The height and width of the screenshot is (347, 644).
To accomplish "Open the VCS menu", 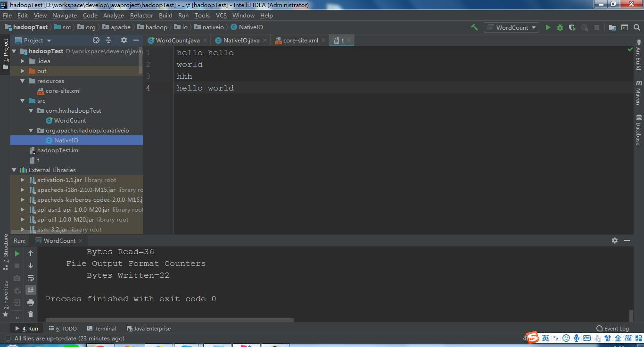I will click(x=221, y=15).
